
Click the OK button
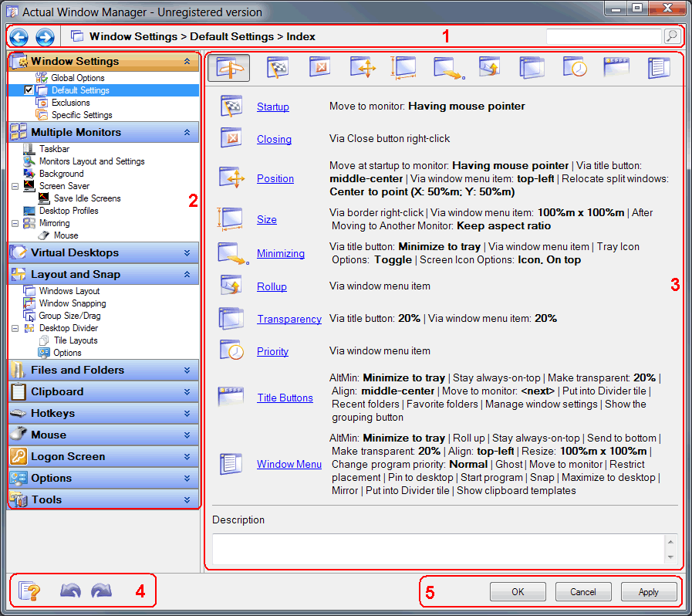(x=518, y=592)
